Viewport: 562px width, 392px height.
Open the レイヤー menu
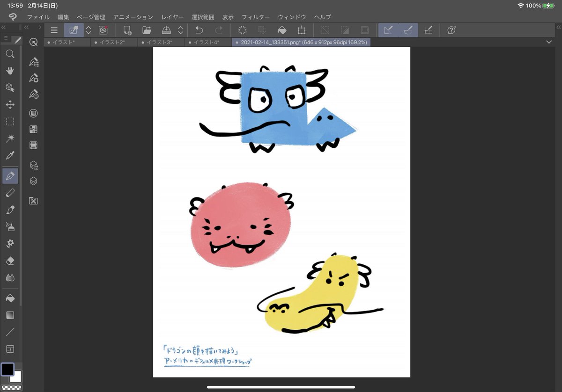point(172,17)
